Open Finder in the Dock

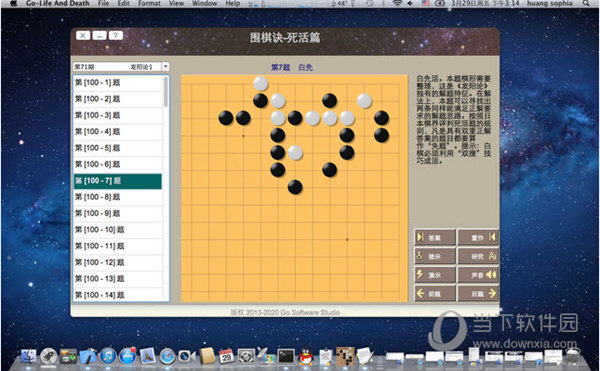(x=28, y=356)
